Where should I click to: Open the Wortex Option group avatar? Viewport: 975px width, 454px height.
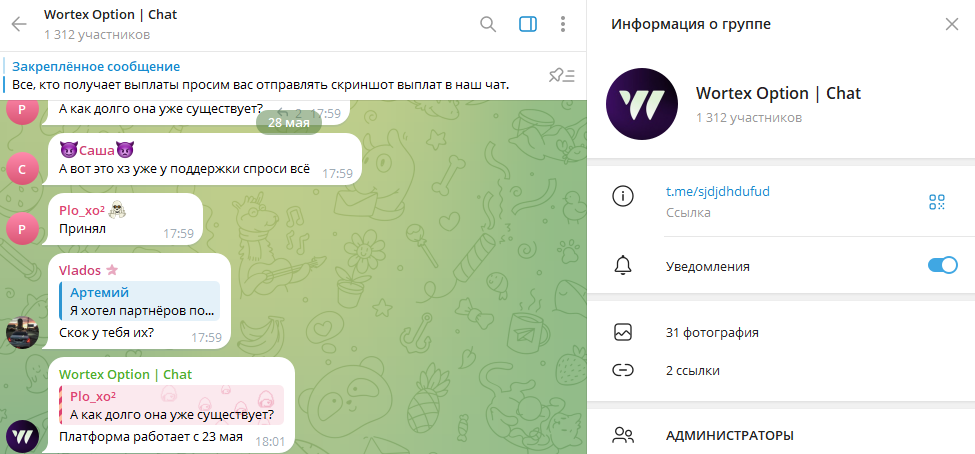coord(642,104)
